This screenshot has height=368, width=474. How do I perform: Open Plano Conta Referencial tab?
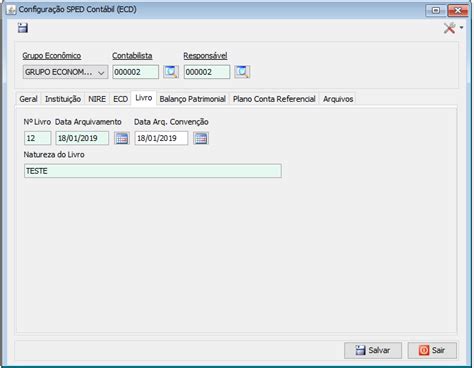274,99
